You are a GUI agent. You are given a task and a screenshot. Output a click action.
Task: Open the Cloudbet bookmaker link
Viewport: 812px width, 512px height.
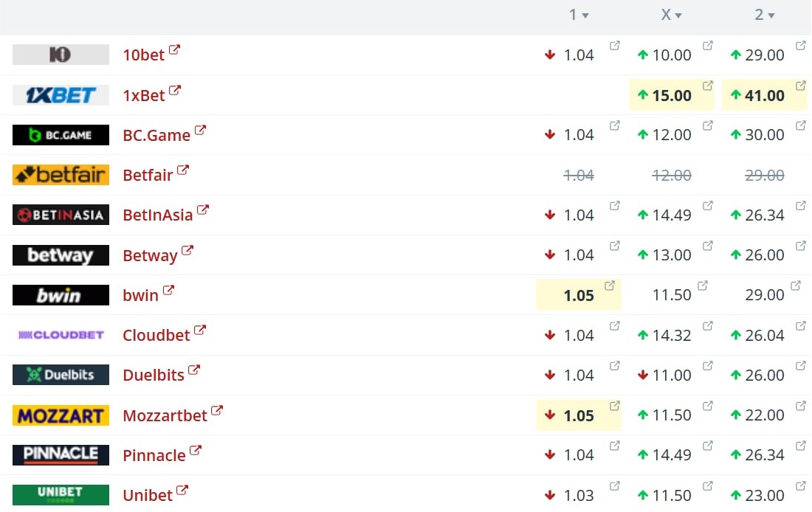[156, 335]
